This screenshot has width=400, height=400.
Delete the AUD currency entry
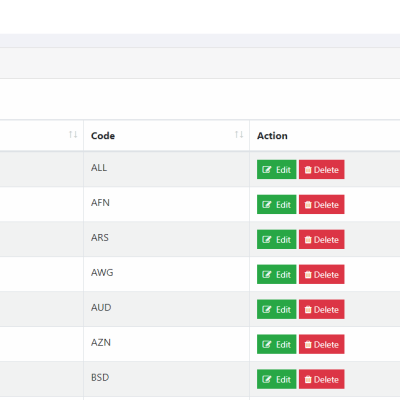pyautogui.click(x=322, y=309)
